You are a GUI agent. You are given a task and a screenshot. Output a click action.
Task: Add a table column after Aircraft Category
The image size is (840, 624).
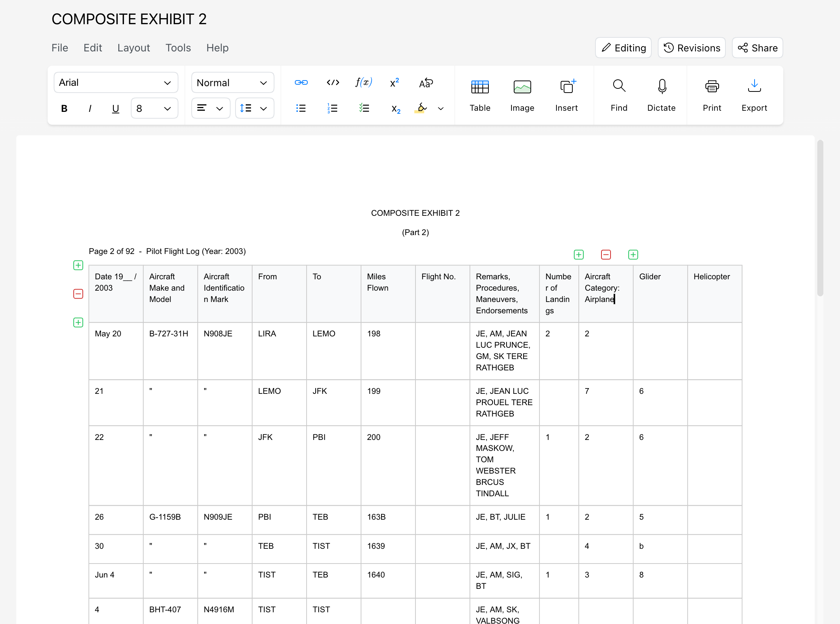(x=633, y=255)
